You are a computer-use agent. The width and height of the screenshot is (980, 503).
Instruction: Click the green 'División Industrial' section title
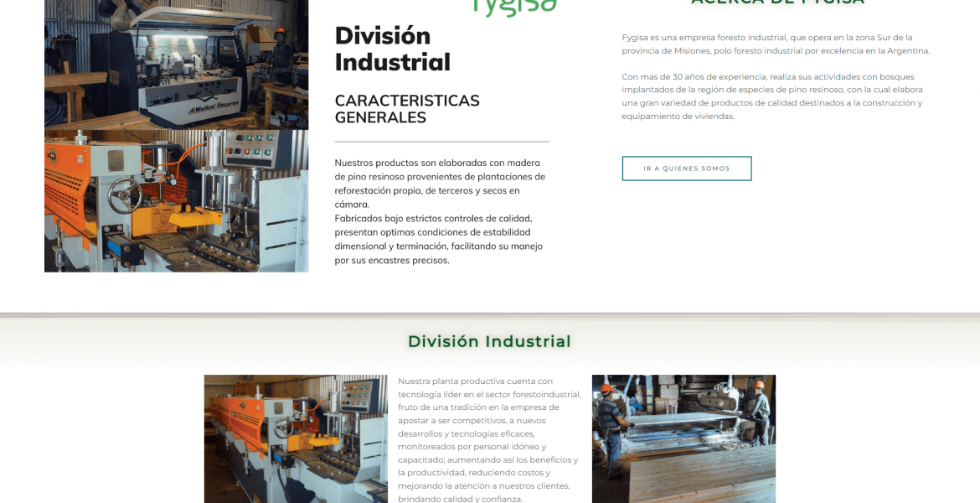489,341
